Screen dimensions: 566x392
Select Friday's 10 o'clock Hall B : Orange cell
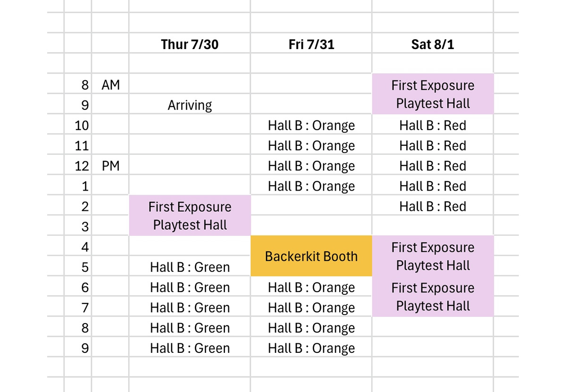click(x=311, y=124)
